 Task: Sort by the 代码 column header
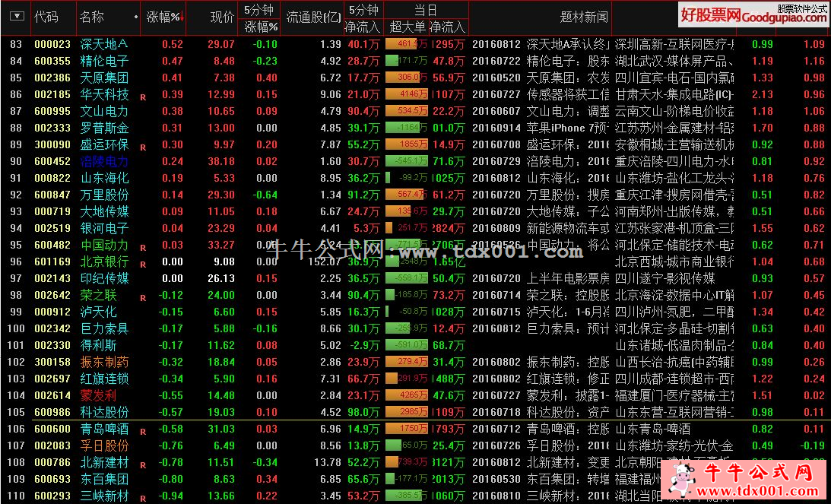(x=46, y=17)
